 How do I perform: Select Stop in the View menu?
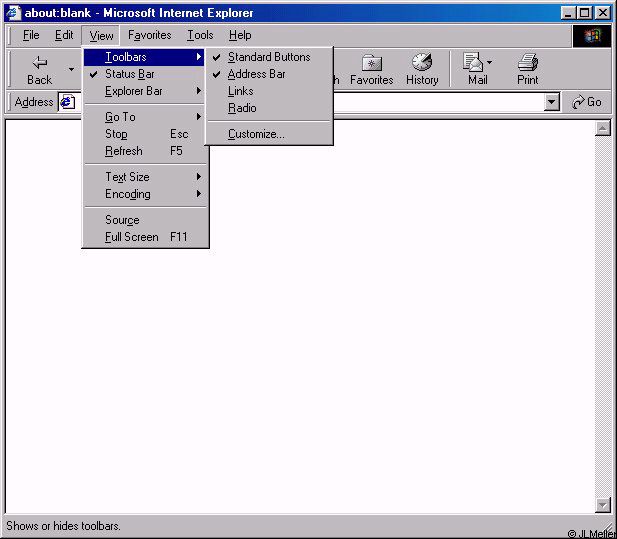[145, 134]
